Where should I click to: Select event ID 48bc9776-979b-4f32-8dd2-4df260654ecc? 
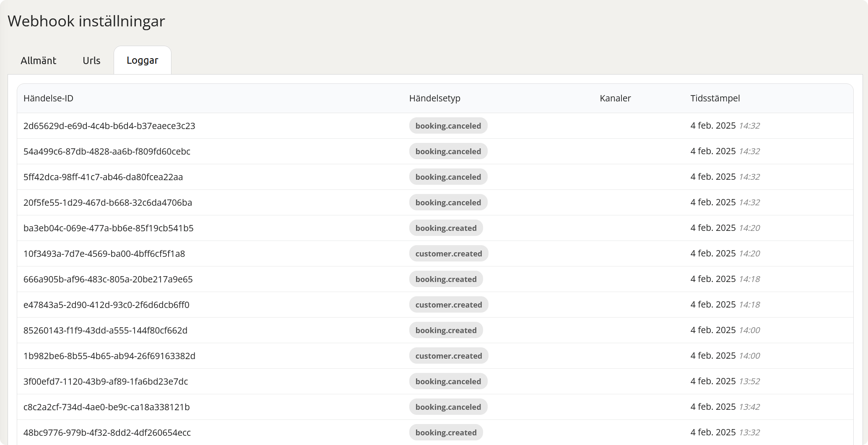pos(107,432)
